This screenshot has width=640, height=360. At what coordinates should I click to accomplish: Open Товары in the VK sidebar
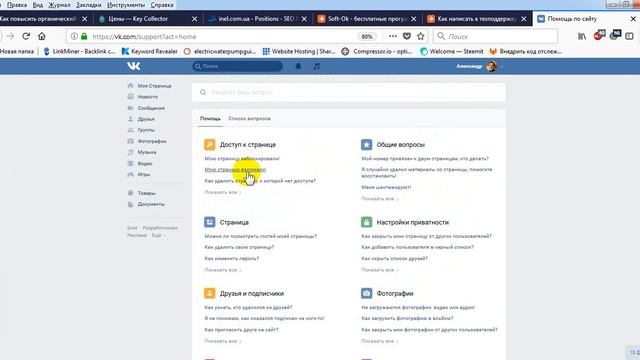point(142,193)
